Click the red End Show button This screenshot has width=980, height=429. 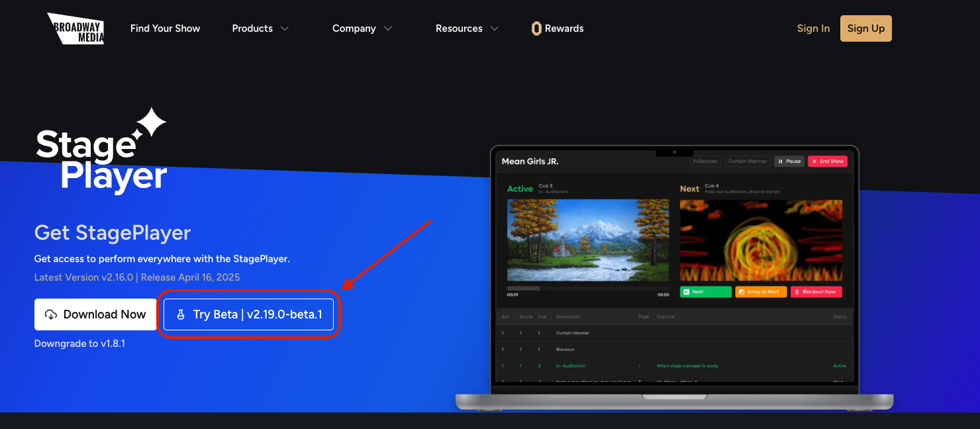[x=828, y=161]
